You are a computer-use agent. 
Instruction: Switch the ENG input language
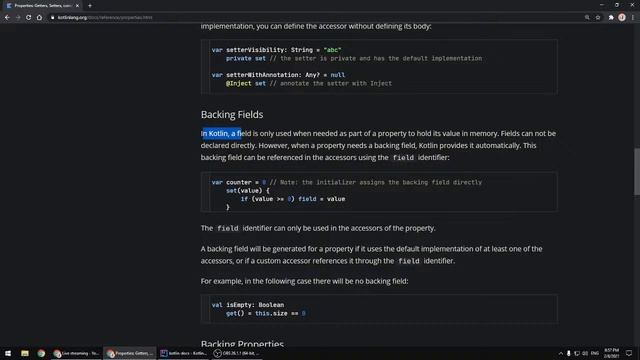(595, 353)
